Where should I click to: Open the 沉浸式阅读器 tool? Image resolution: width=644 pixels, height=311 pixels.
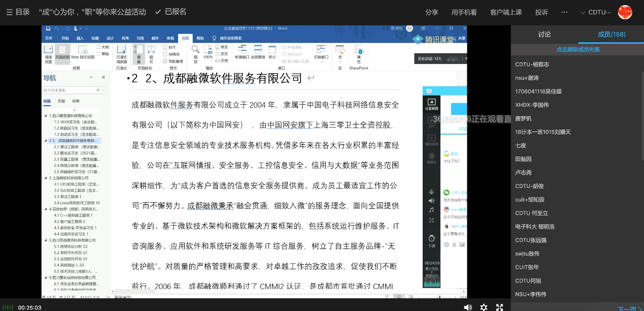pyautogui.click(x=121, y=53)
